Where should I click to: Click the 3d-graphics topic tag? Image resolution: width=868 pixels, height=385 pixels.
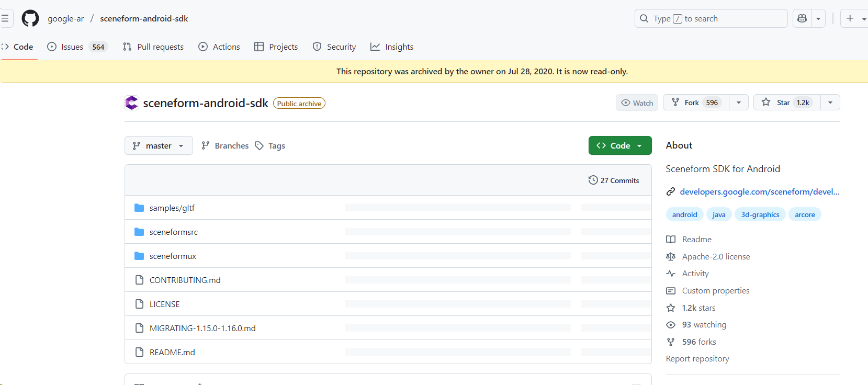click(760, 214)
